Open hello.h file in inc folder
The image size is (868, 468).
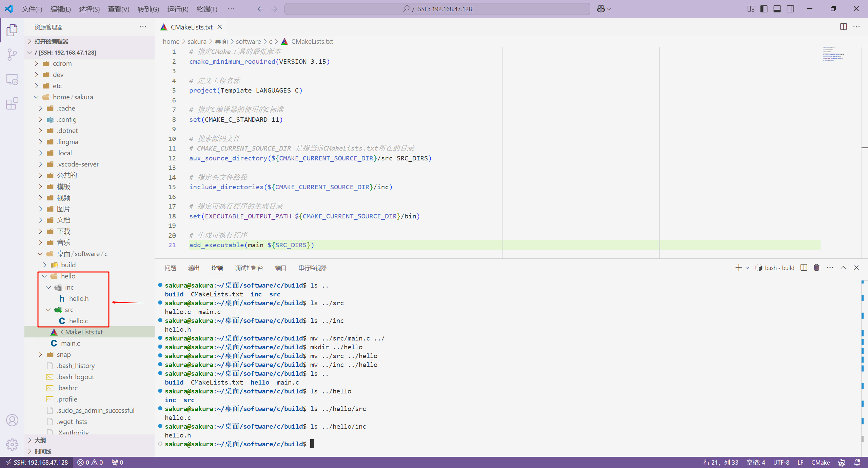pos(78,298)
